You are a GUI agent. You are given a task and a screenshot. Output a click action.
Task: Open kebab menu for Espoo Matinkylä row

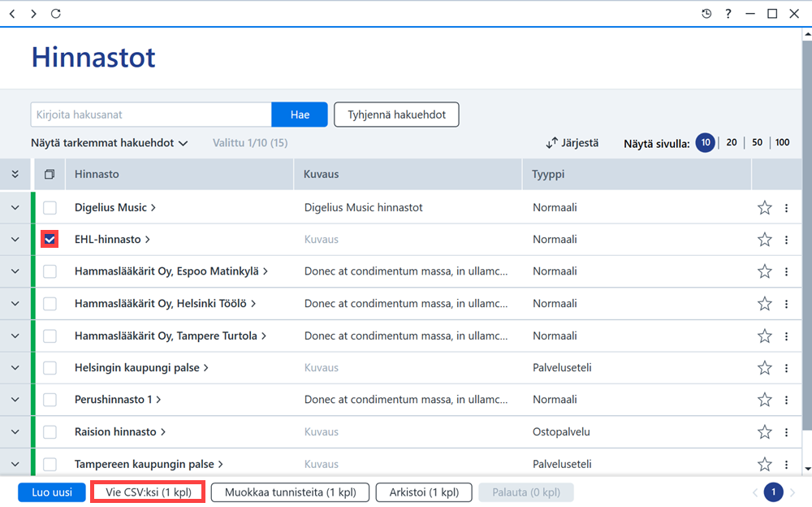click(x=786, y=271)
